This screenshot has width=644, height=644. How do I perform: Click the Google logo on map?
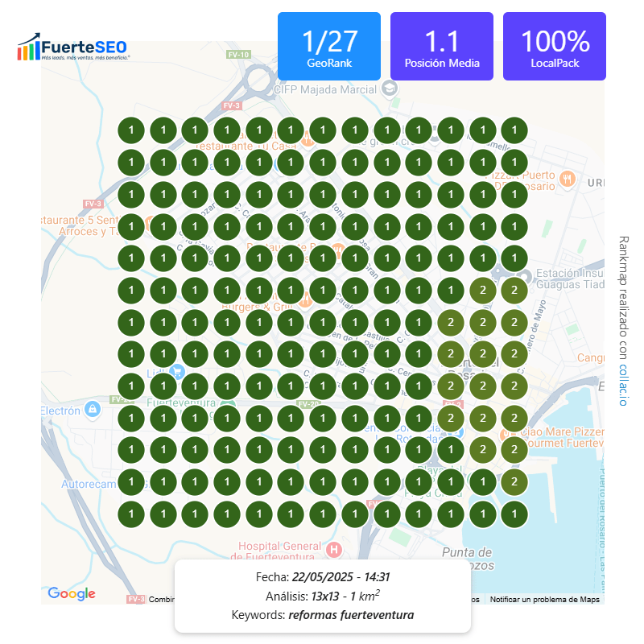point(72,593)
